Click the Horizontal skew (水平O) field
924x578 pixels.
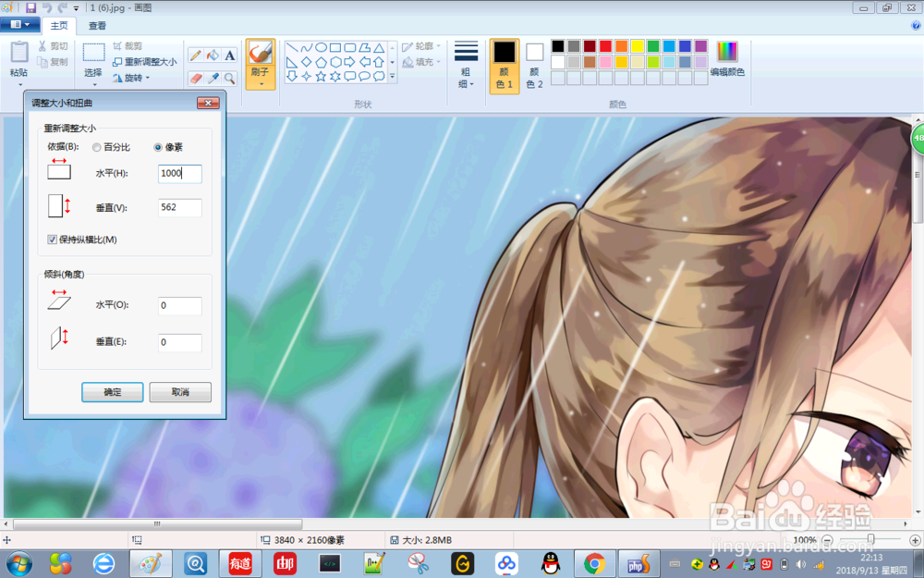pos(180,305)
